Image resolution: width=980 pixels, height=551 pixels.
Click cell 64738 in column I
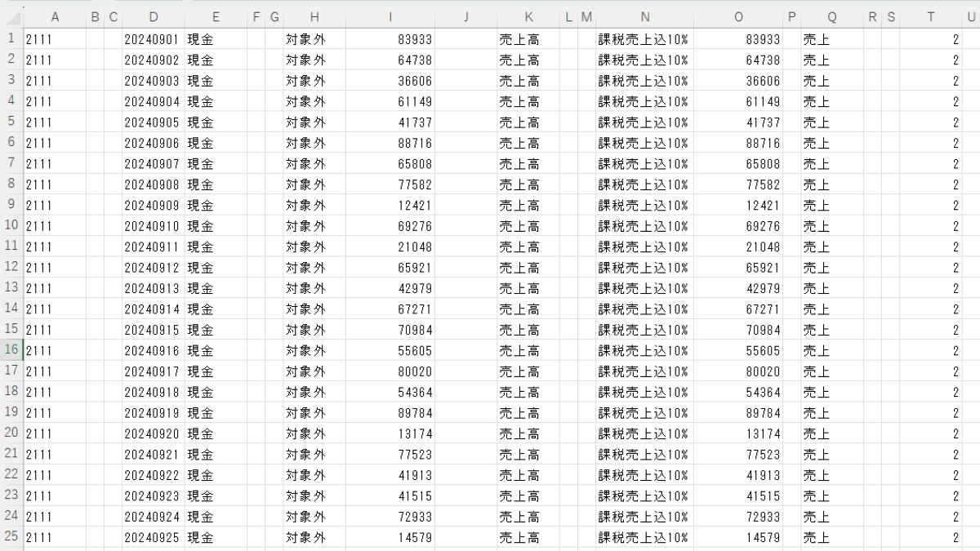(390, 60)
